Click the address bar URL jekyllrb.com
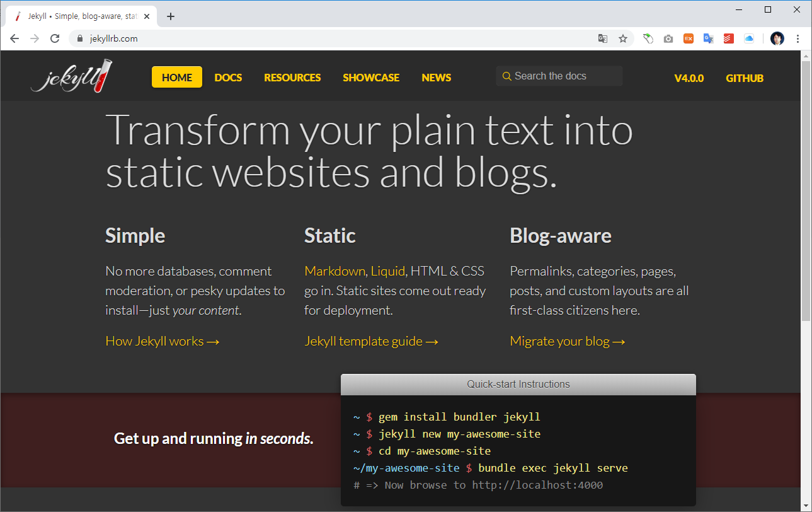This screenshot has width=812, height=512. pos(114,38)
